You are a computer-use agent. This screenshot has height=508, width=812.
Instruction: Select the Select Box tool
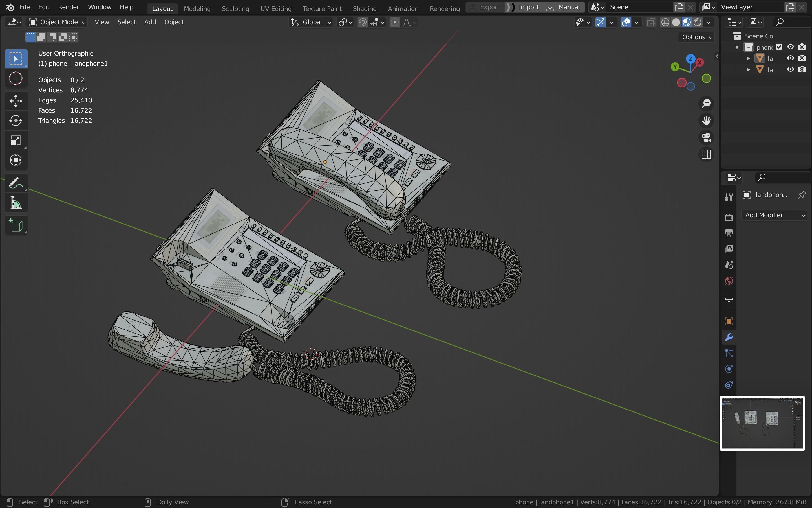click(x=16, y=59)
